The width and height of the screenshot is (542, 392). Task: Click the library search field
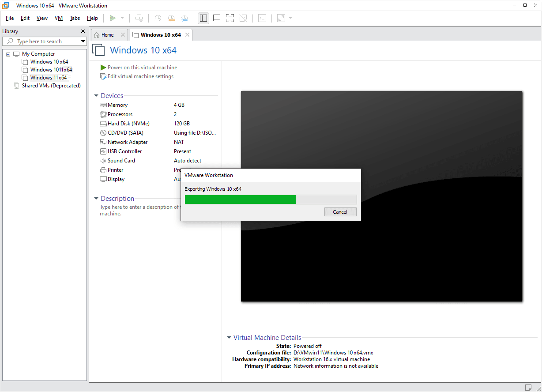click(44, 41)
